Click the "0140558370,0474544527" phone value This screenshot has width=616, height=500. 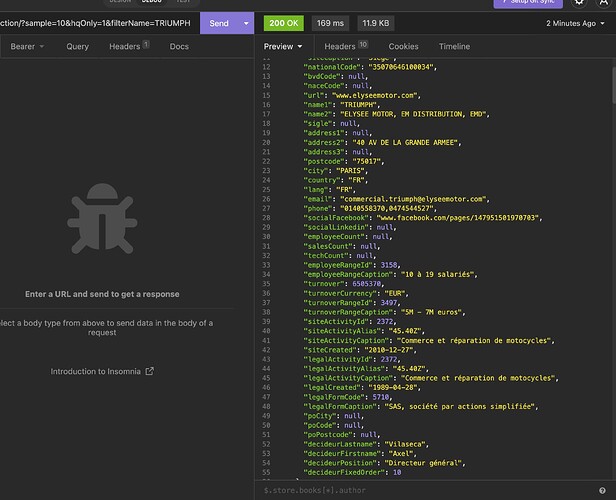pyautogui.click(x=386, y=209)
